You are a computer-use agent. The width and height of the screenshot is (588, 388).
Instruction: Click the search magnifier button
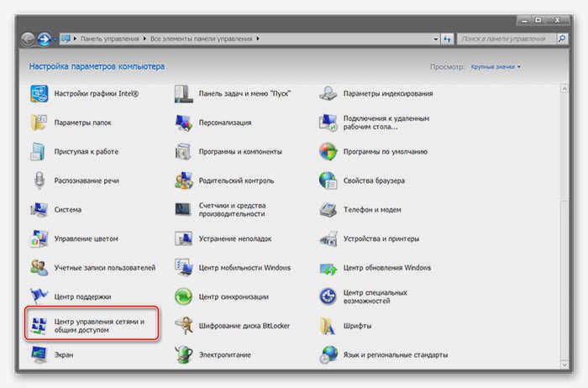click(x=562, y=39)
